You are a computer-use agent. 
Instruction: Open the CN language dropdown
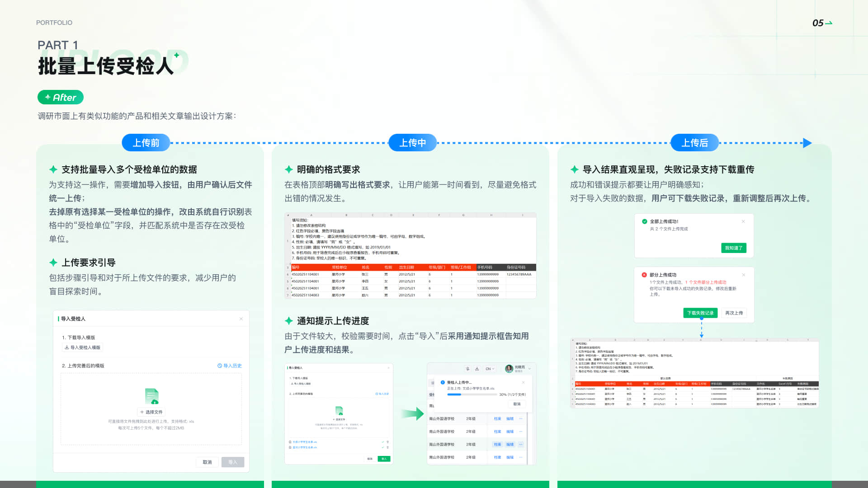490,369
